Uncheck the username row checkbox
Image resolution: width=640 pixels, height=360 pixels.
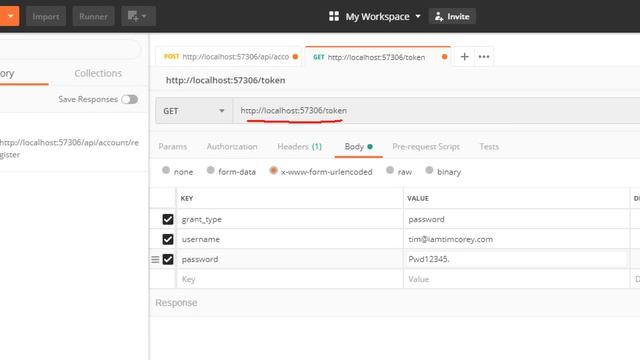(x=168, y=239)
